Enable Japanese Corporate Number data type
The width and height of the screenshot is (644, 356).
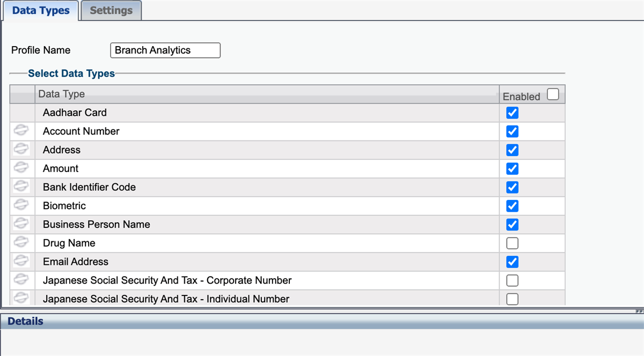513,280
